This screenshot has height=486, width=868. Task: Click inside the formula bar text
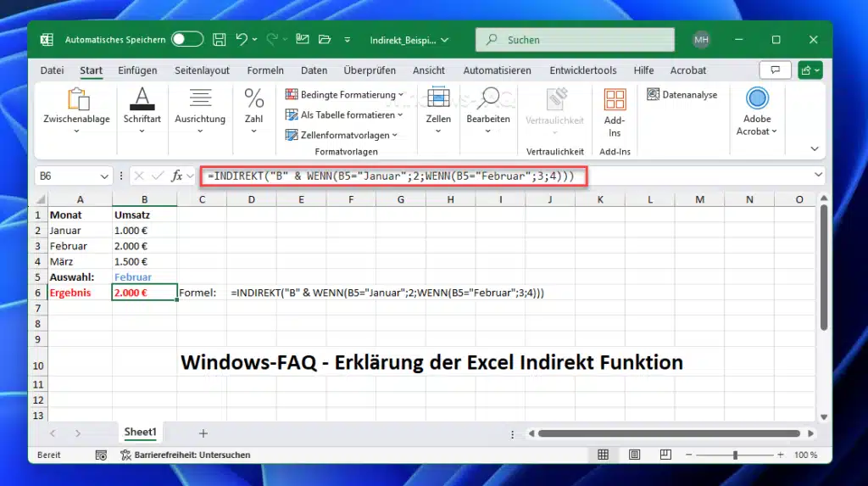click(x=391, y=176)
